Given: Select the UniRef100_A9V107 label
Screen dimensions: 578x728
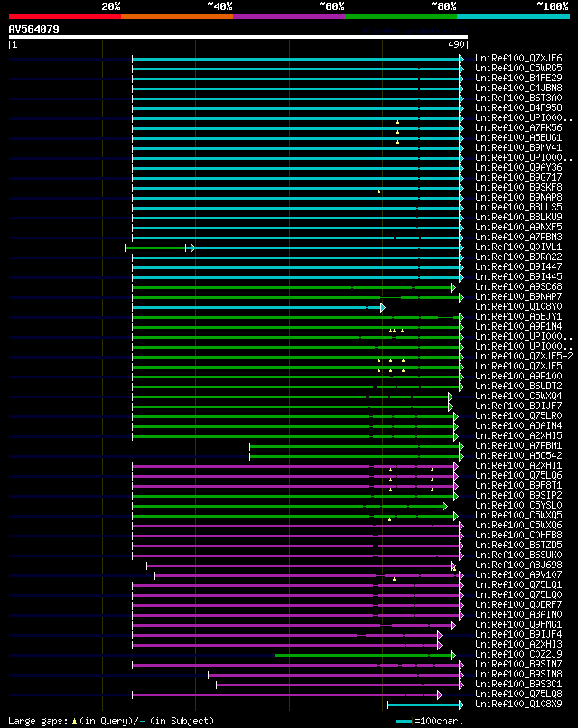Looking at the screenshot, I should tap(518, 574).
